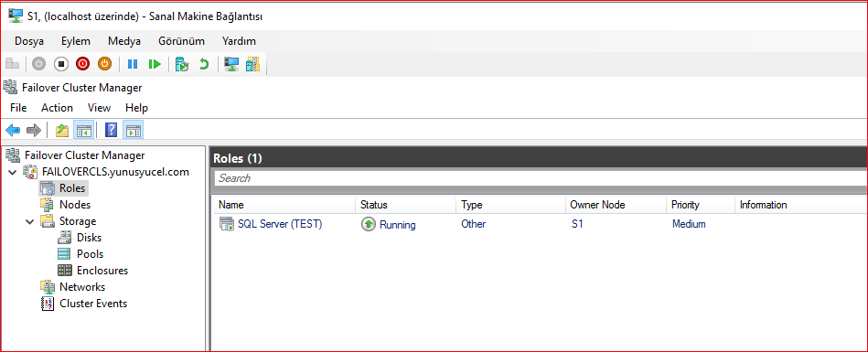Reset the VM with the green play icon
This screenshot has width=868, height=352.
coord(155,64)
